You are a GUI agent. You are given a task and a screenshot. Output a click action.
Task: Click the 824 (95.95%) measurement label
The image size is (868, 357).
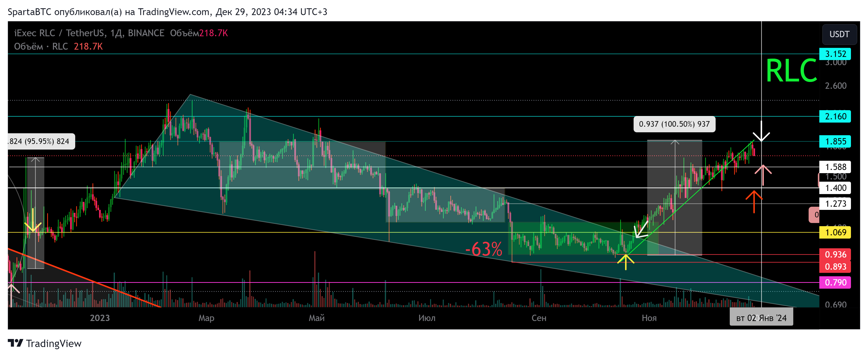[41, 142]
